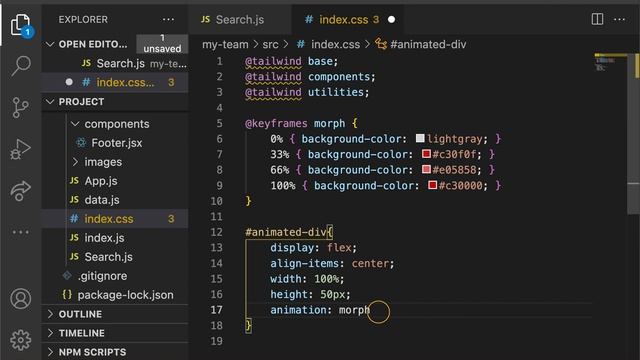Screen dimensions: 640x360
Task: Open .gitignore in project tree
Action: (x=102, y=276)
